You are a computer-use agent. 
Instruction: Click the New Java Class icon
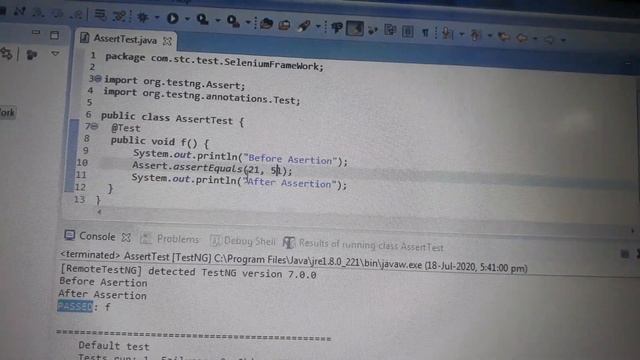pyautogui.click(x=284, y=25)
